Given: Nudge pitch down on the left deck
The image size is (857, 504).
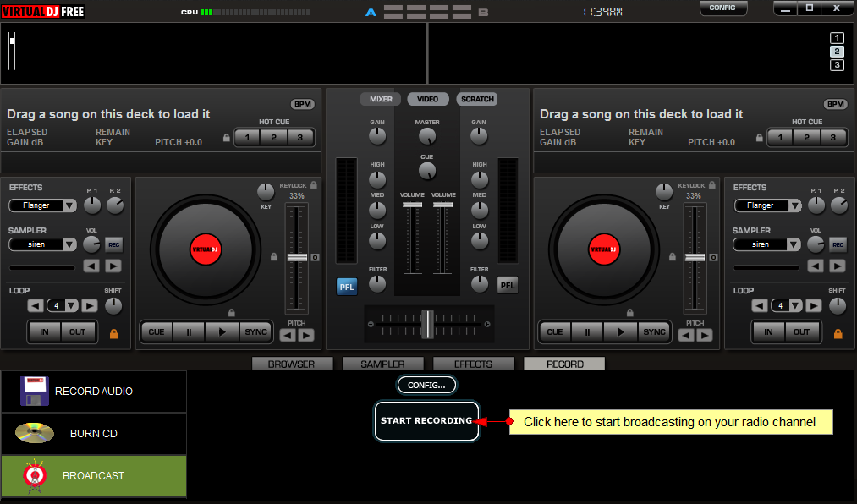Looking at the screenshot, I should 288,335.
